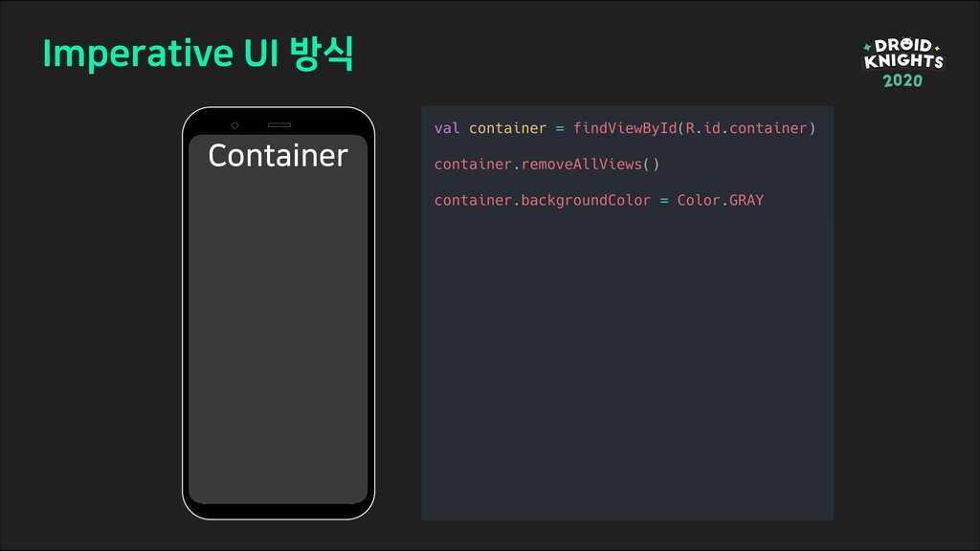Click the phone's earpiece speaker slot

tap(278, 125)
